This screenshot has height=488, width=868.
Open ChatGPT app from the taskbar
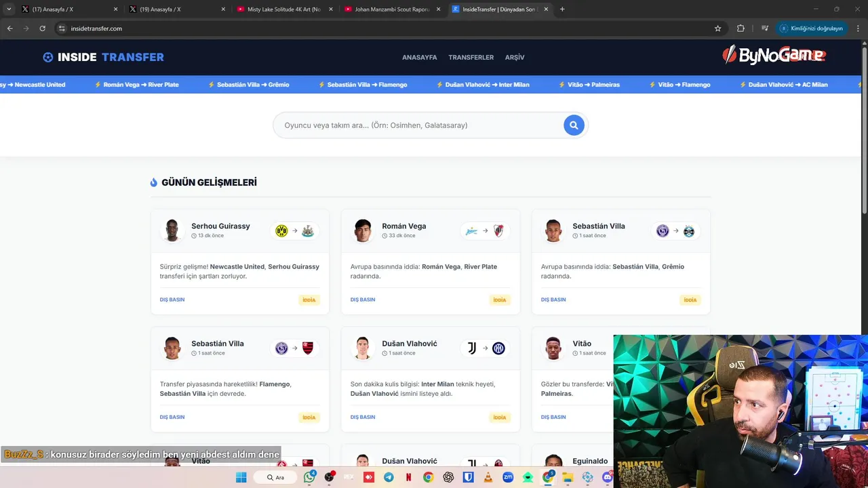[x=448, y=477]
